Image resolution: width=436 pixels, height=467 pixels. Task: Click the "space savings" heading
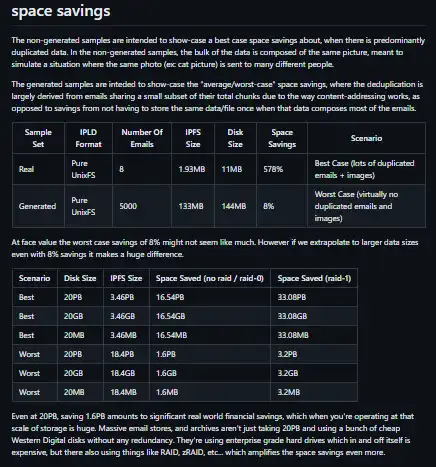(61, 11)
